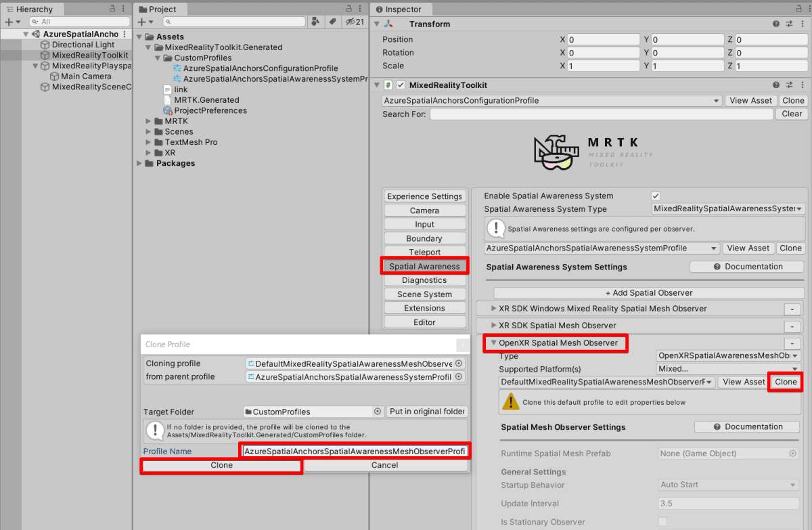This screenshot has height=530, width=812.
Task: Open Supported Platform(s) Mixed dropdown
Action: (x=729, y=369)
